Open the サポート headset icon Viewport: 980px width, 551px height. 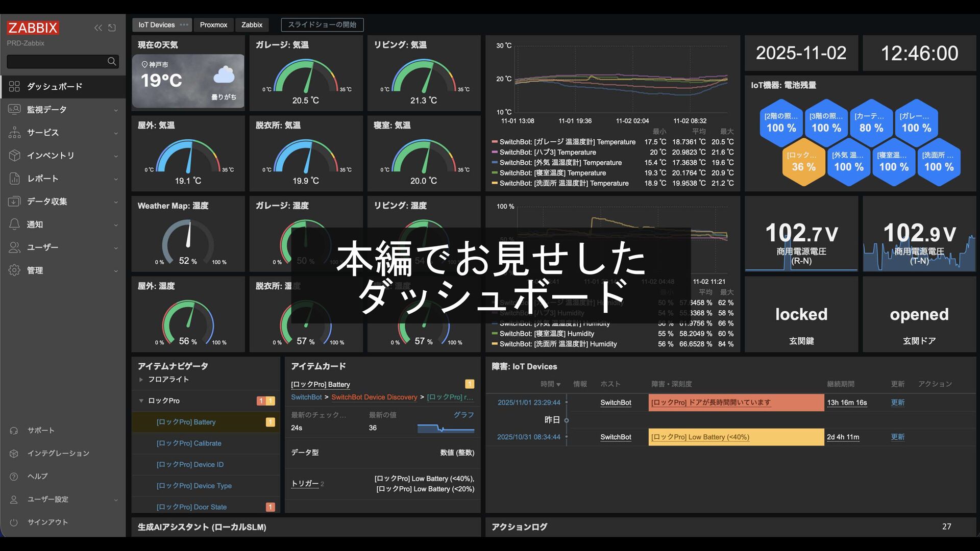coord(14,431)
